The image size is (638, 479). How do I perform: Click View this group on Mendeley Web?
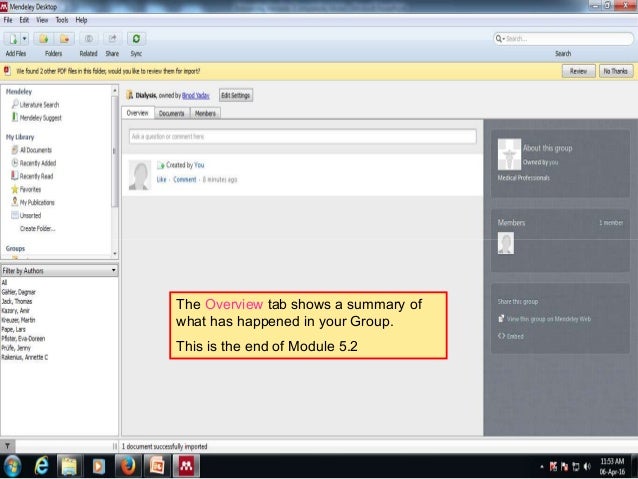pos(548,319)
